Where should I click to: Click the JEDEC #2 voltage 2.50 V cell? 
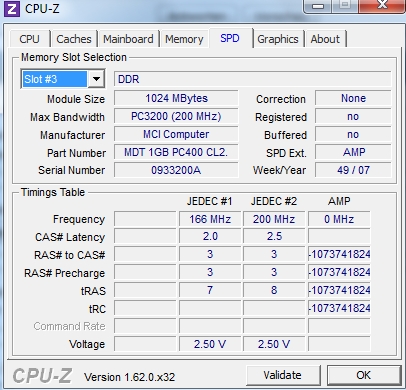(x=274, y=344)
